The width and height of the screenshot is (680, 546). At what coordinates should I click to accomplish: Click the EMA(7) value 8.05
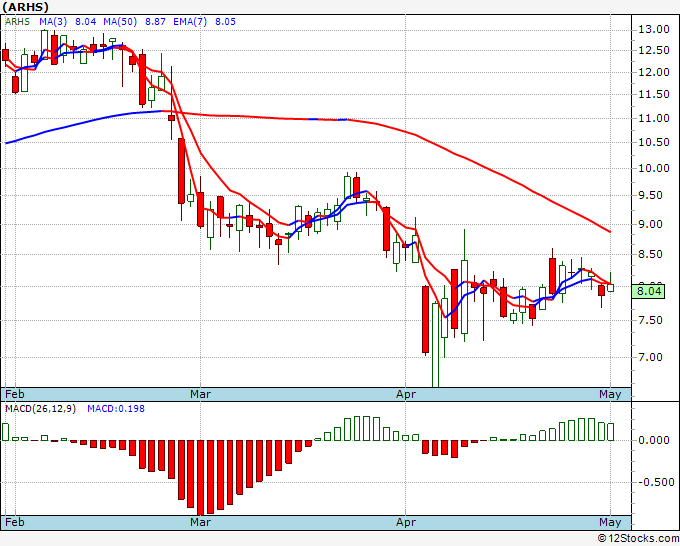tap(226, 21)
